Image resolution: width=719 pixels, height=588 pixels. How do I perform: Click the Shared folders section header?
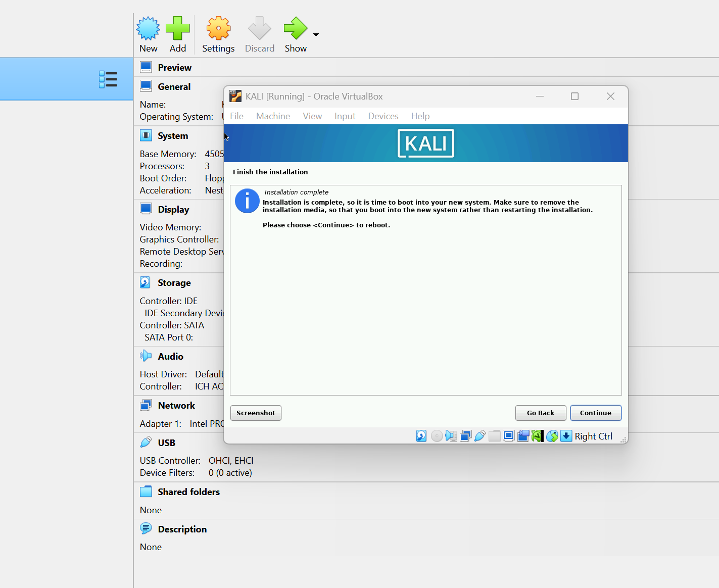click(189, 492)
